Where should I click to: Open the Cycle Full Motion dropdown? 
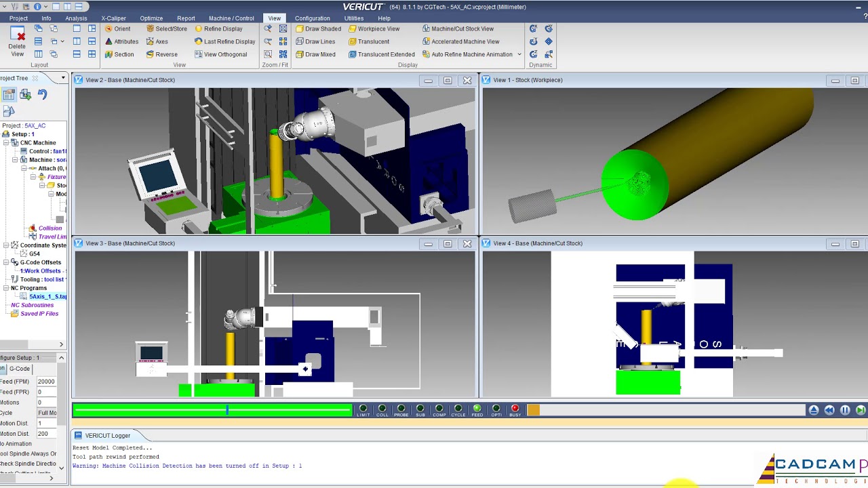click(47, 413)
